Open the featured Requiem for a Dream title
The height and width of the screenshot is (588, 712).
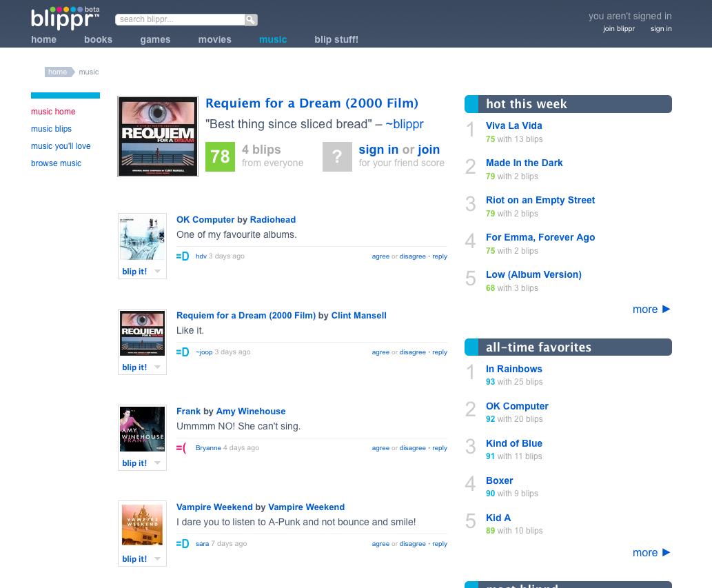click(x=312, y=103)
